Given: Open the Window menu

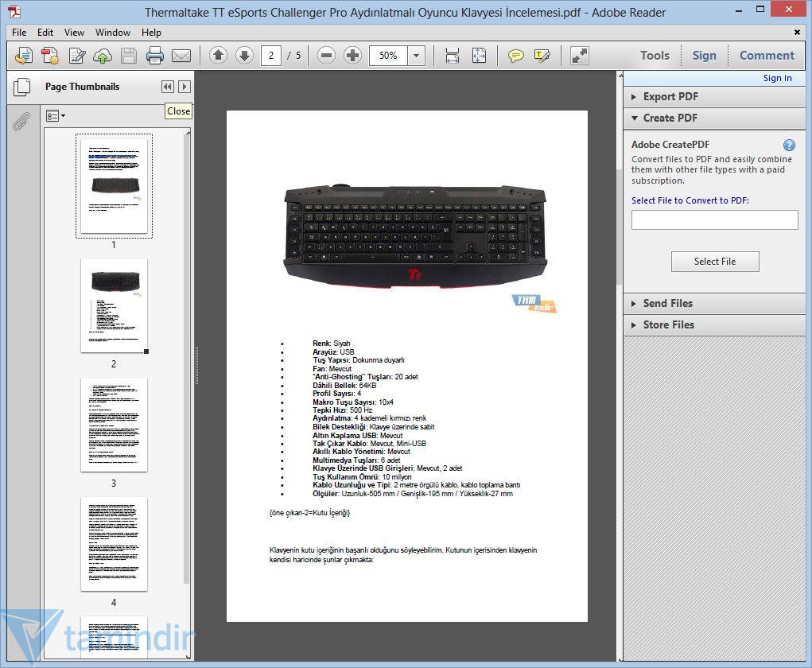Looking at the screenshot, I should [112, 32].
